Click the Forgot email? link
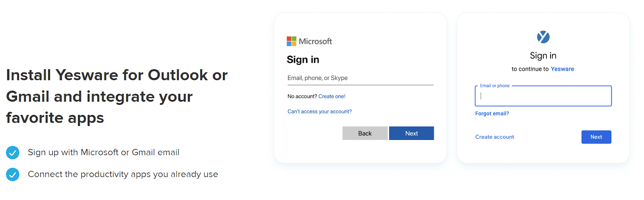The width and height of the screenshot is (644, 200). click(492, 114)
